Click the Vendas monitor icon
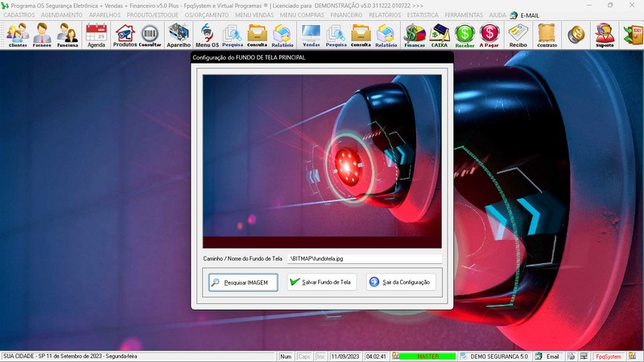Image resolution: width=644 pixels, height=362 pixels. pos(311,35)
